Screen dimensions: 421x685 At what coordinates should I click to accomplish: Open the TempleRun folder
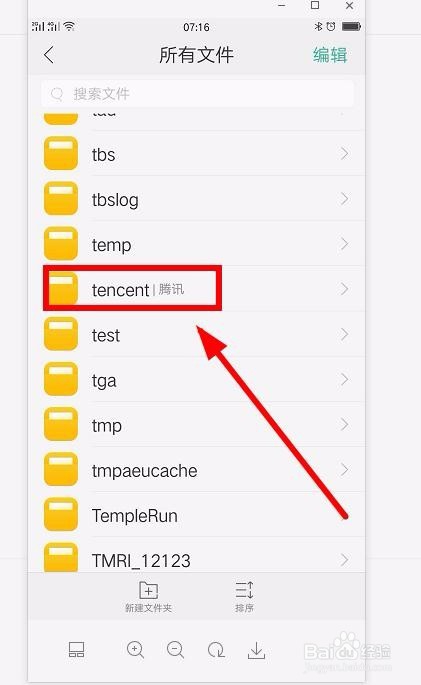[x=197, y=515]
